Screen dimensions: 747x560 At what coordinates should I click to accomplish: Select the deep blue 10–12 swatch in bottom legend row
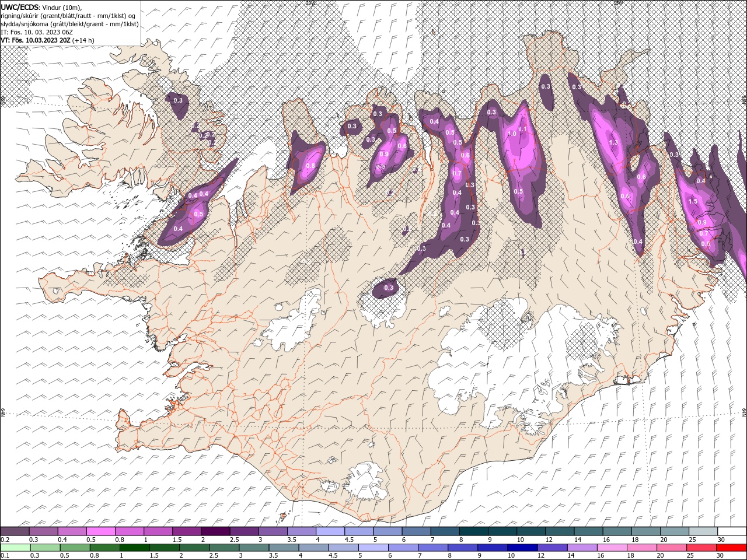(522, 548)
